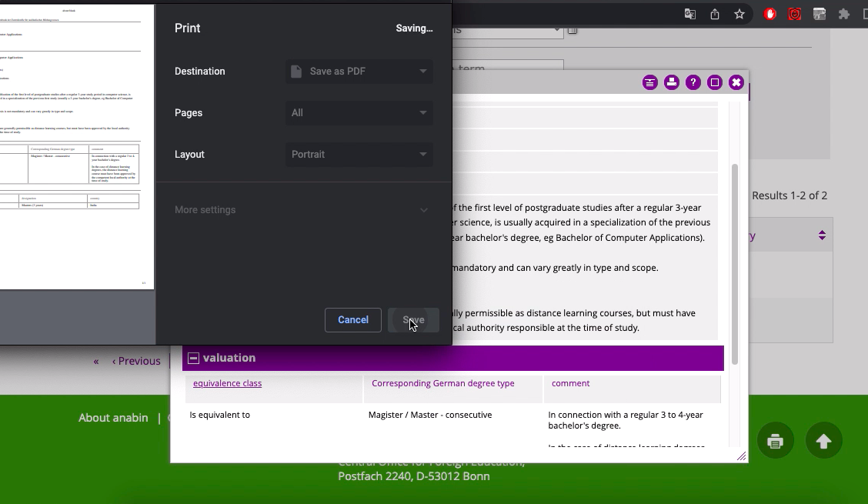The height and width of the screenshot is (504, 868).
Task: Click the share icon in address bar
Action: [x=715, y=14]
